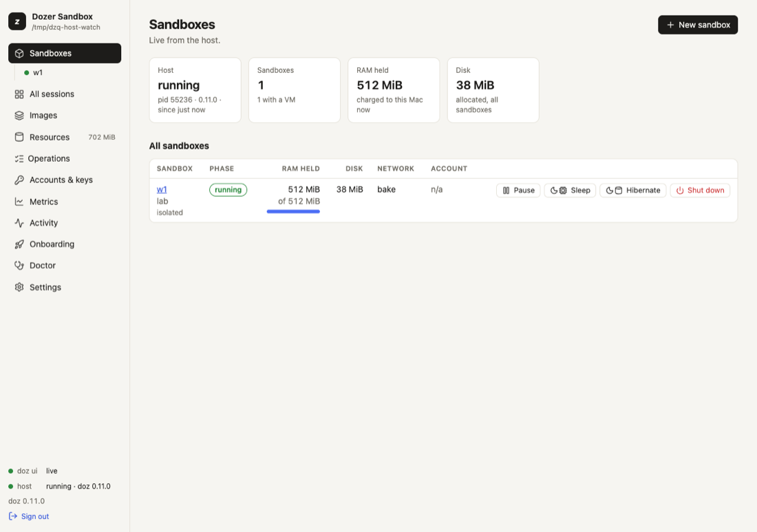The image size is (757, 532).
Task: Click the blue RAM usage bar
Action: point(293,211)
